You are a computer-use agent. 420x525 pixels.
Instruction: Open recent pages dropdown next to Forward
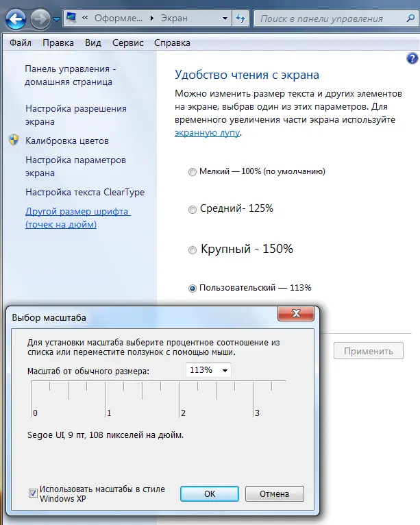pos(57,19)
